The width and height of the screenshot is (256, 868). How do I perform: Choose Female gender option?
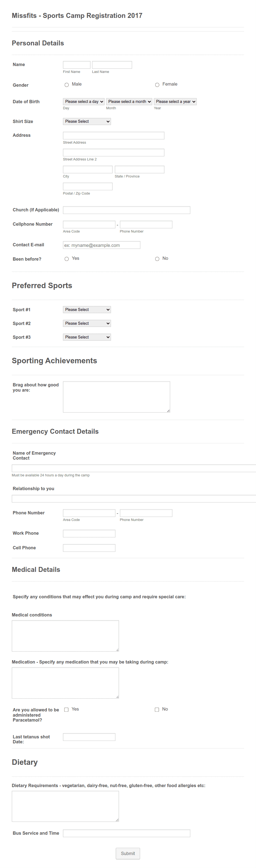(x=157, y=85)
